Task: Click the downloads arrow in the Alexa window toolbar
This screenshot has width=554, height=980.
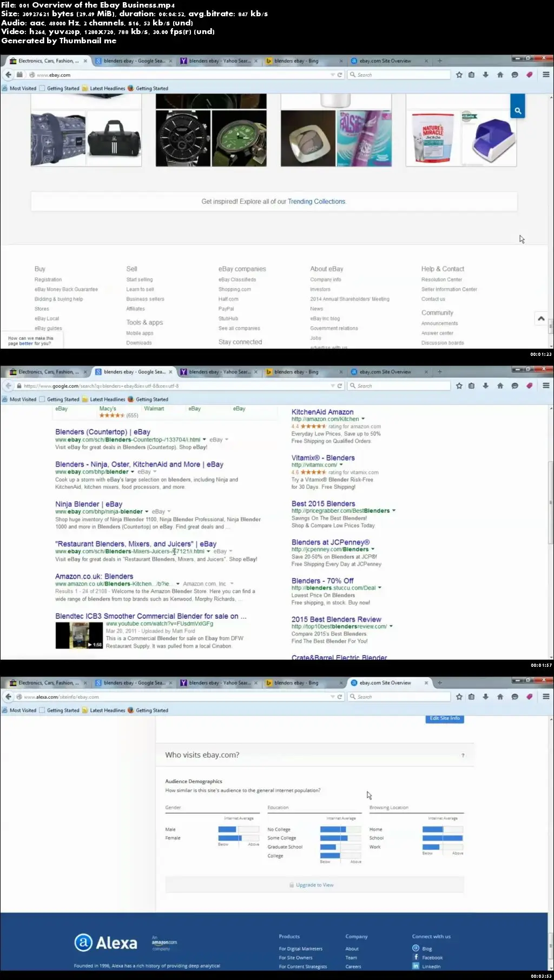Action: (486, 697)
